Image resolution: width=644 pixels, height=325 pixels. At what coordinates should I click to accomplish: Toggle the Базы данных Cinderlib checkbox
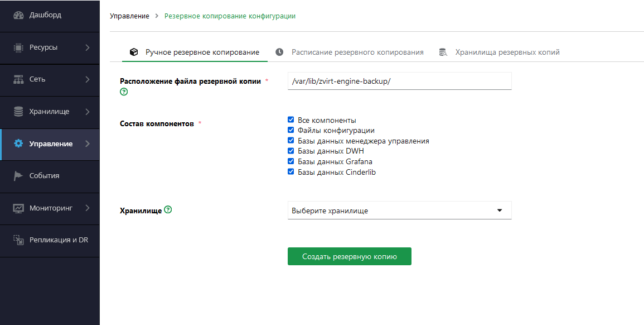(291, 171)
